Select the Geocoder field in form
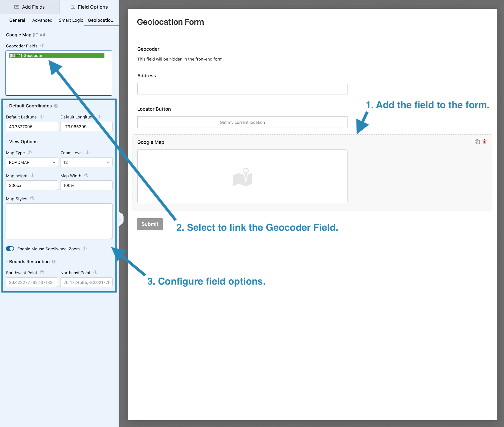The image size is (504, 427). pos(148,49)
